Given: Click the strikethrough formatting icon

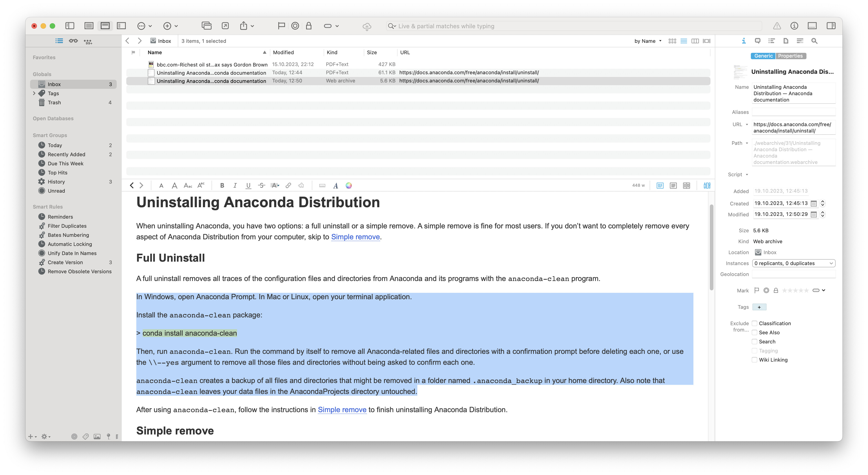Looking at the screenshot, I should [x=261, y=186].
